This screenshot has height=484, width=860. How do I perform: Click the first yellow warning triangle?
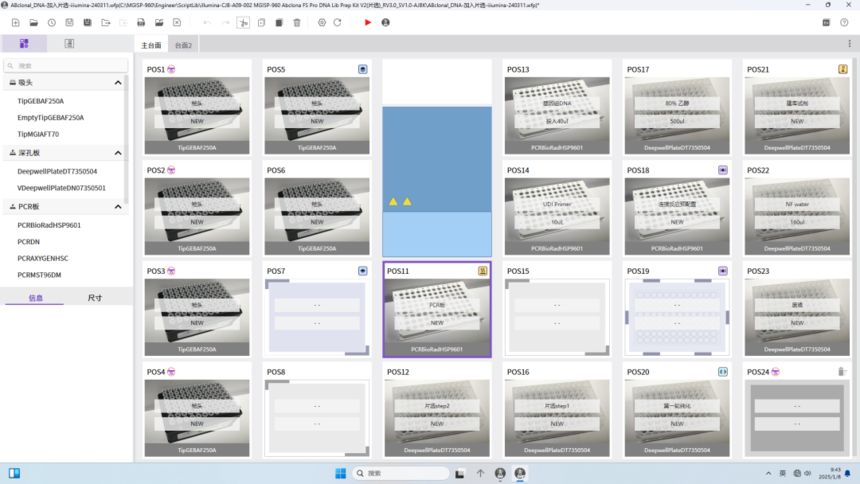[393, 201]
